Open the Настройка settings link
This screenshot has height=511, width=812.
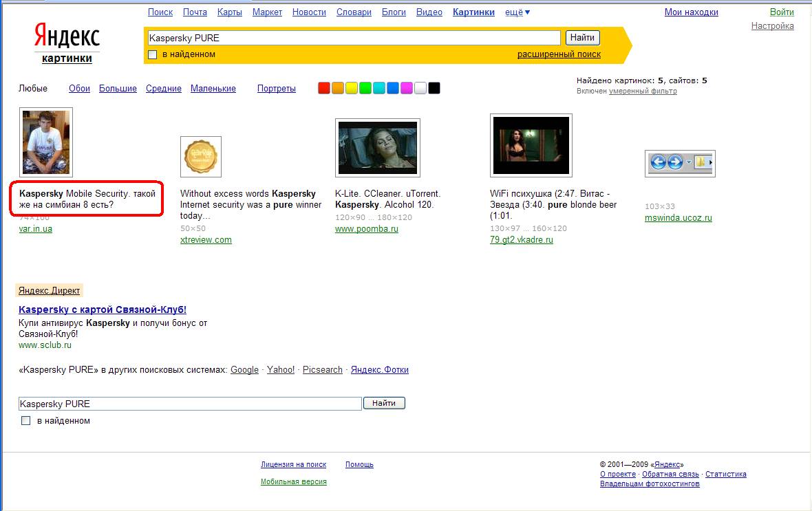tap(772, 26)
